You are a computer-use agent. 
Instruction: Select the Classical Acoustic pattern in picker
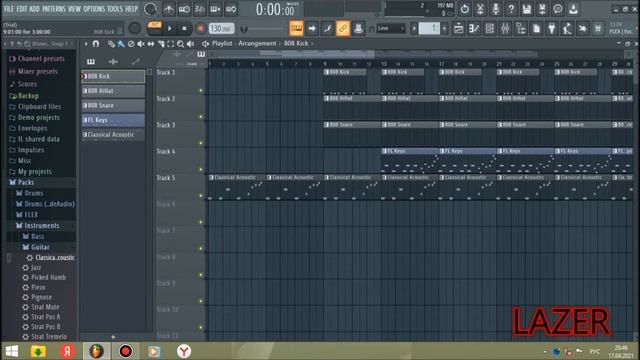(113, 135)
